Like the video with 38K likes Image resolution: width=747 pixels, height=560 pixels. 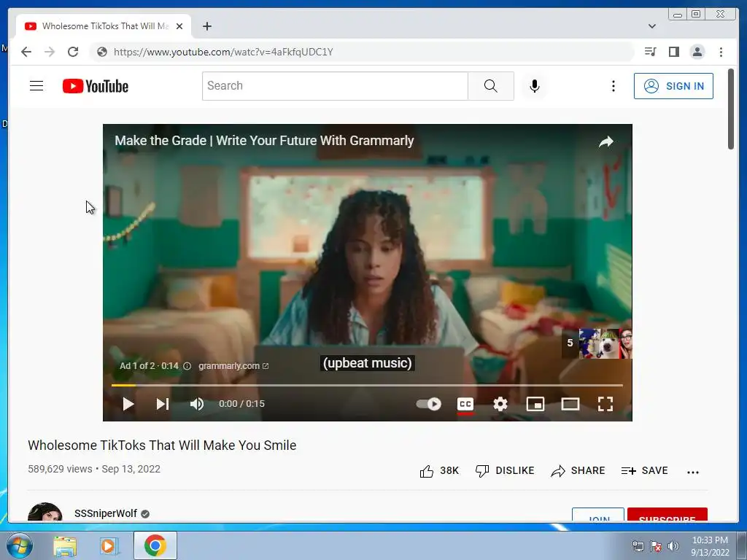tap(438, 470)
